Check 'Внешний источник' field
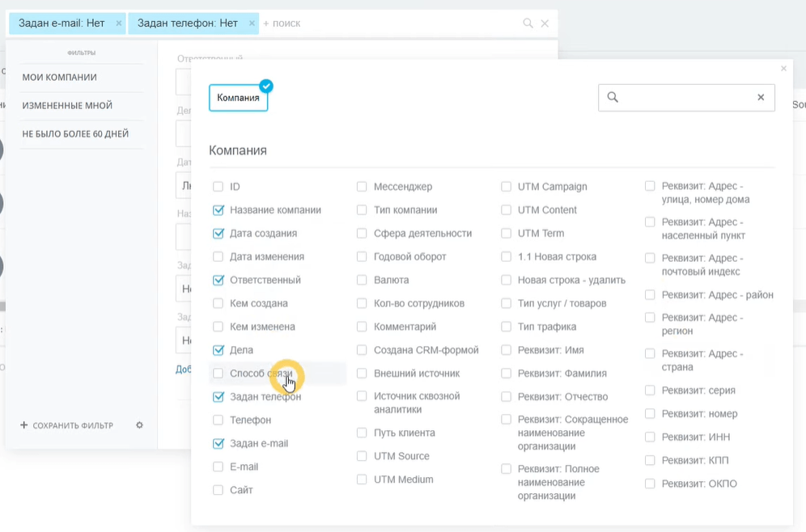The height and width of the screenshot is (532, 806). (362, 374)
